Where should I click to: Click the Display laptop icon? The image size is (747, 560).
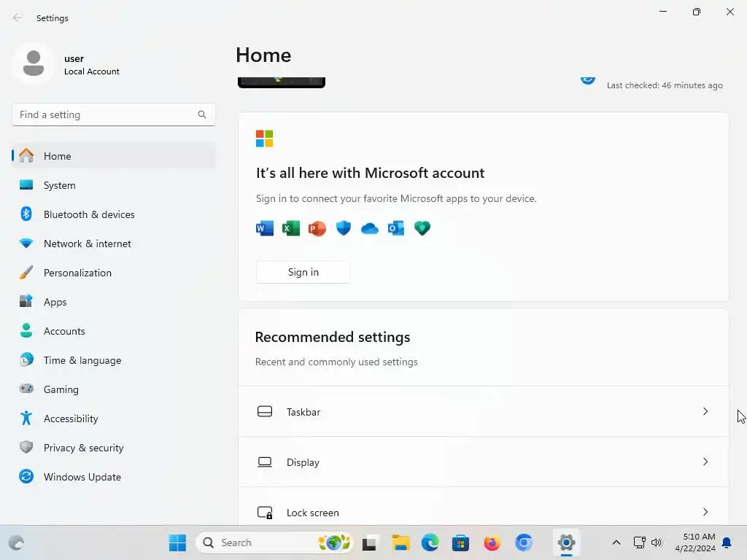[x=265, y=462]
